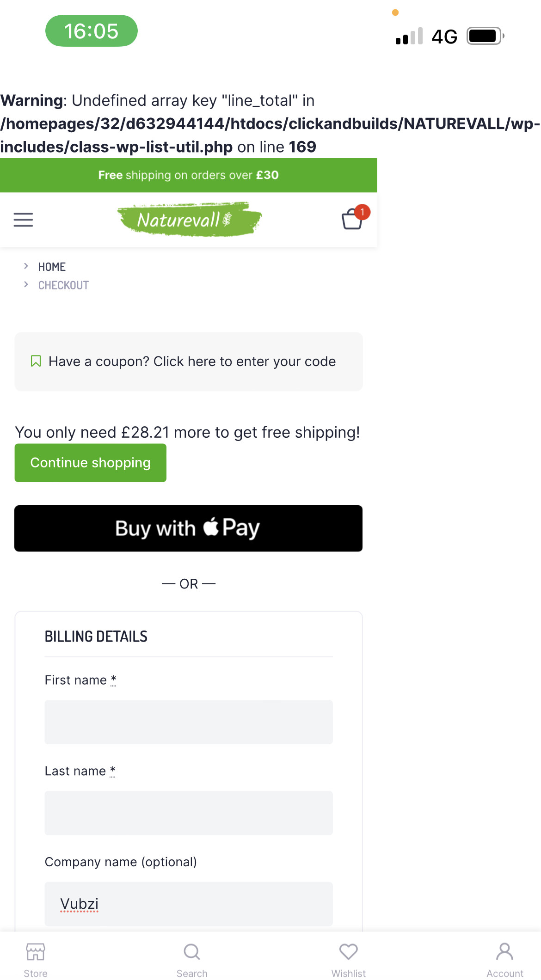This screenshot has height=980, width=541.
Task: Go to HOME breadcrumb
Action: click(x=52, y=267)
